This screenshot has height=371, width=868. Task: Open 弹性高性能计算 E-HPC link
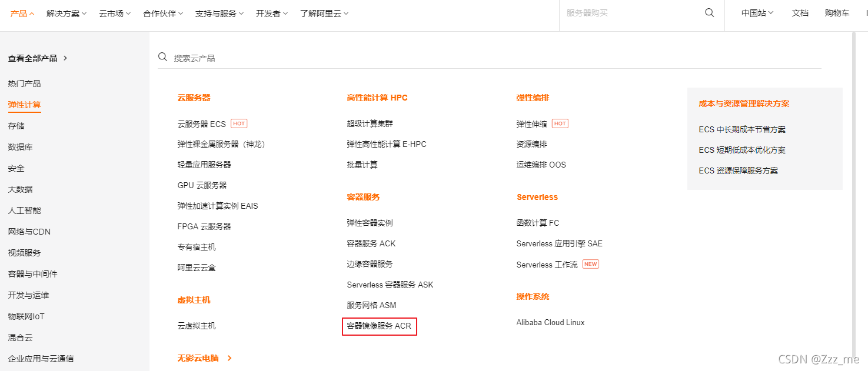tap(387, 144)
